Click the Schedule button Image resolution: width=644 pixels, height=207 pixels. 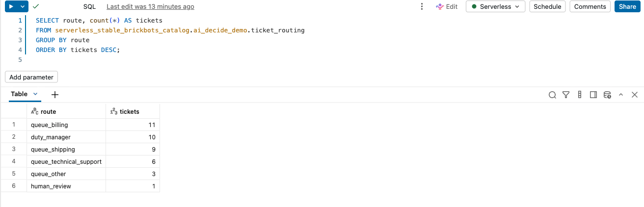click(x=547, y=6)
